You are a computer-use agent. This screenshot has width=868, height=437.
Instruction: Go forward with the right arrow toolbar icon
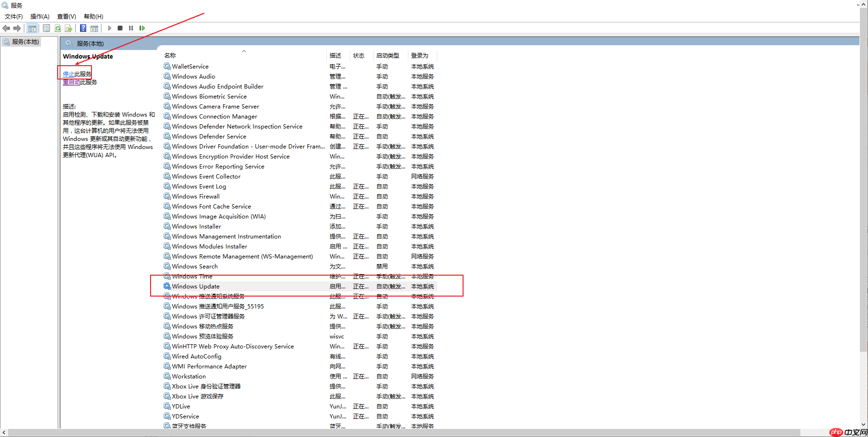coord(17,28)
